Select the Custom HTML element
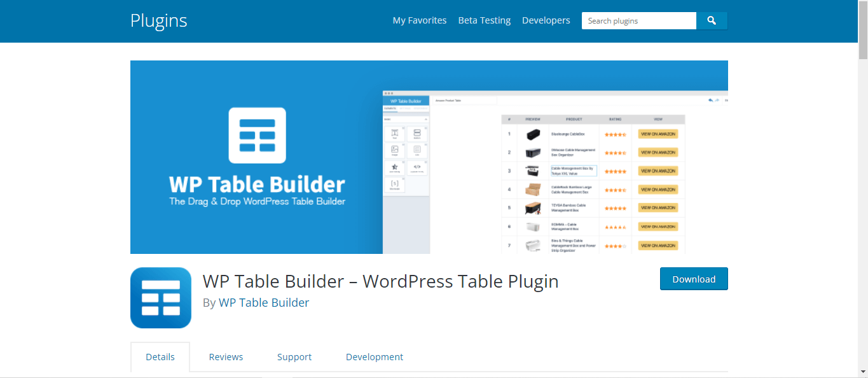Viewport: 868px width, 378px height. (x=417, y=168)
